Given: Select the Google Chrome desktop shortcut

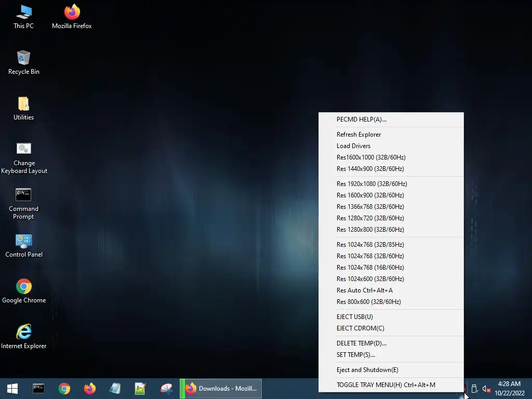Looking at the screenshot, I should 24,291.
